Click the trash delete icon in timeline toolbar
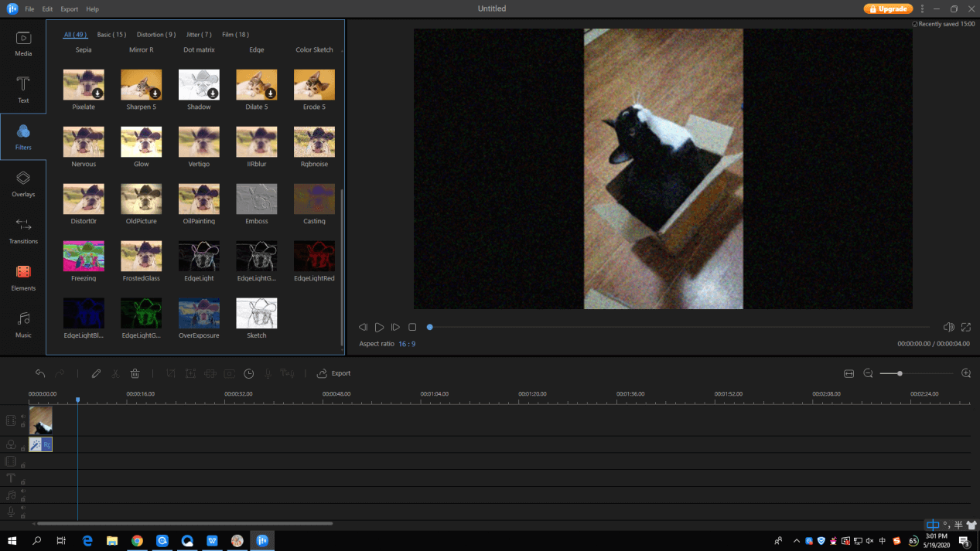980x551 pixels. (x=135, y=373)
